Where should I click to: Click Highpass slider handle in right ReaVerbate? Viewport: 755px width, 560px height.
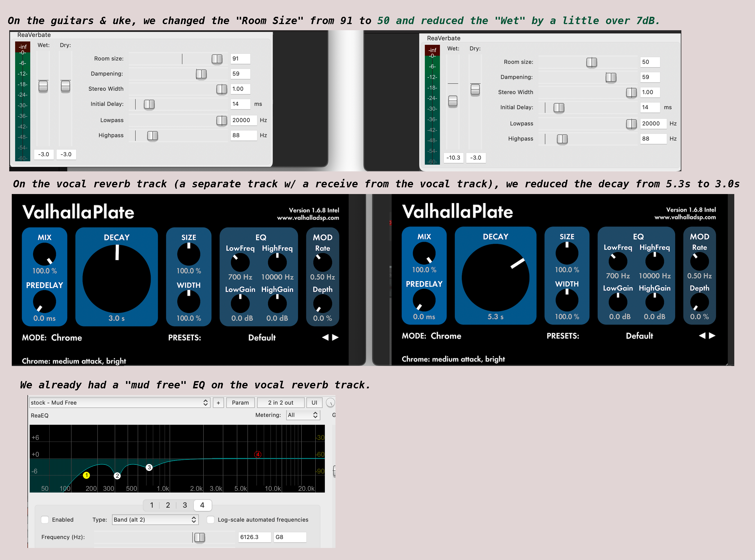(x=562, y=139)
